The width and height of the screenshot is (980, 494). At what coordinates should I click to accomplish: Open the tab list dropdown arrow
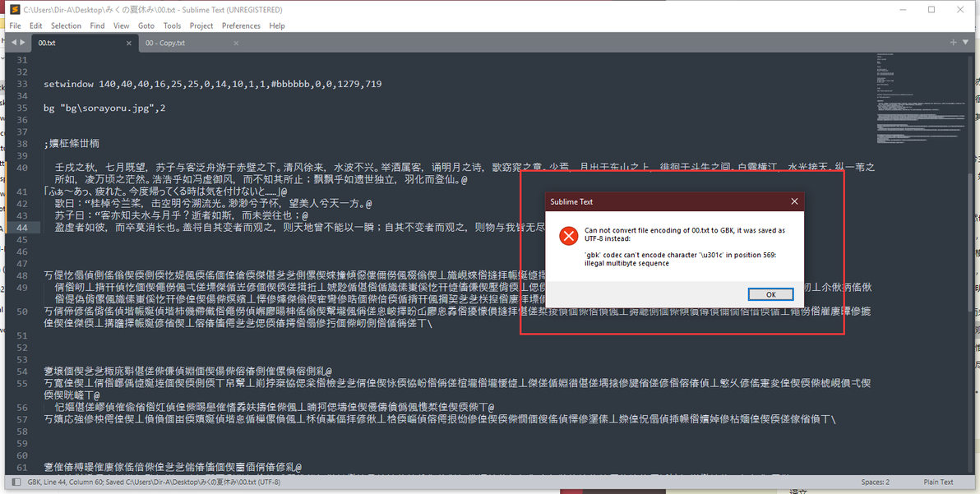[x=966, y=43]
